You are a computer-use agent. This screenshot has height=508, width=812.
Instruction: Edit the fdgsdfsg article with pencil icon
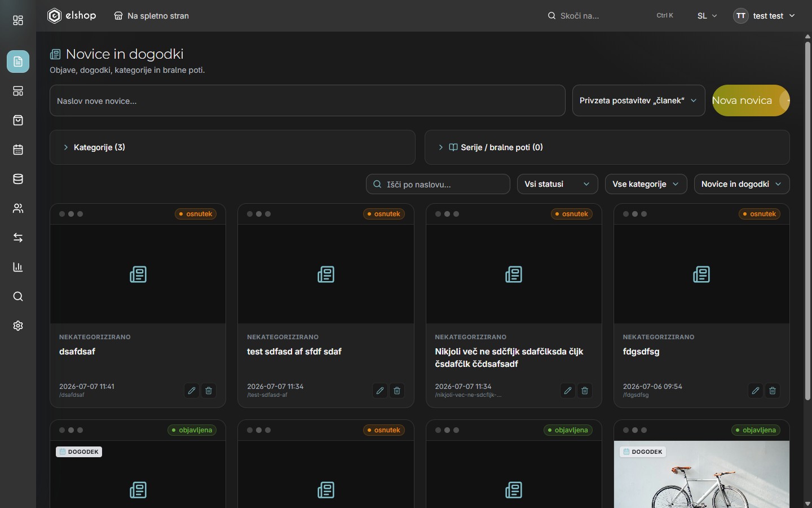[756, 391]
